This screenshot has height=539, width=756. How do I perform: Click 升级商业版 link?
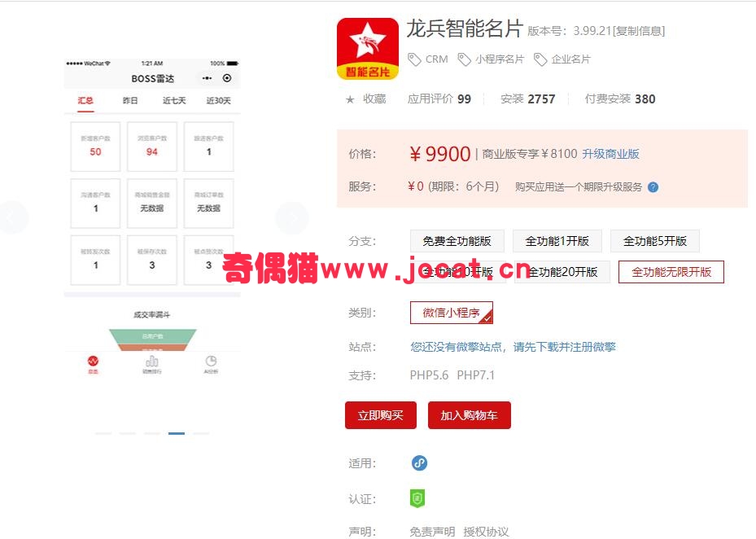pyautogui.click(x=610, y=154)
